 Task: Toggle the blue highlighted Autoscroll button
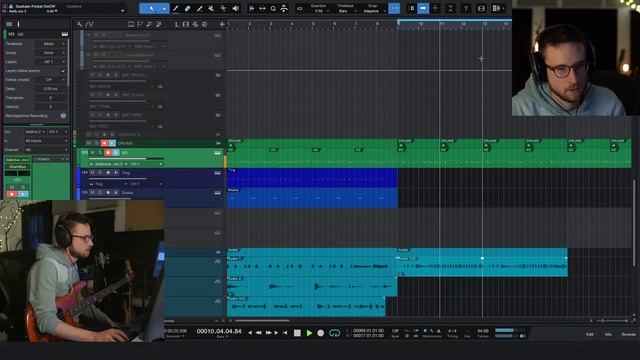tap(423, 8)
